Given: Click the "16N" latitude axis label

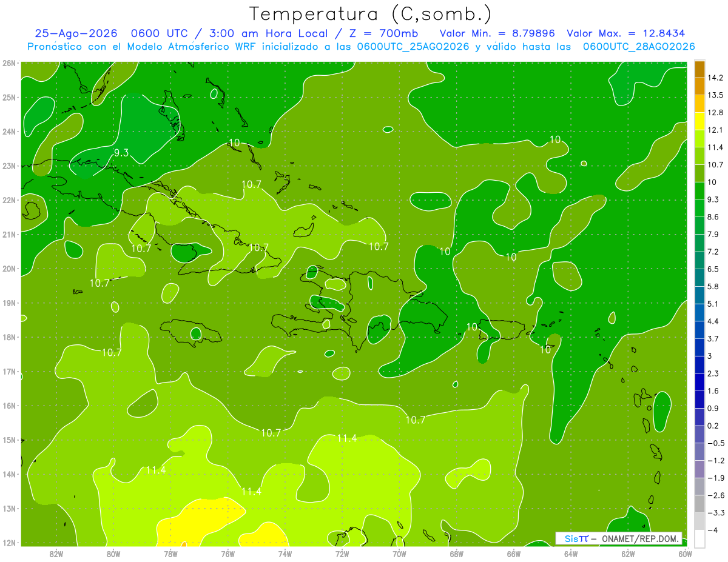Looking at the screenshot, I should tap(9, 406).
